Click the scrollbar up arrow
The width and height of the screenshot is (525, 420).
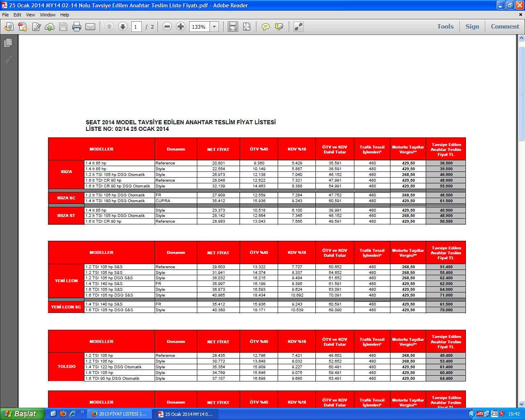(x=521, y=39)
